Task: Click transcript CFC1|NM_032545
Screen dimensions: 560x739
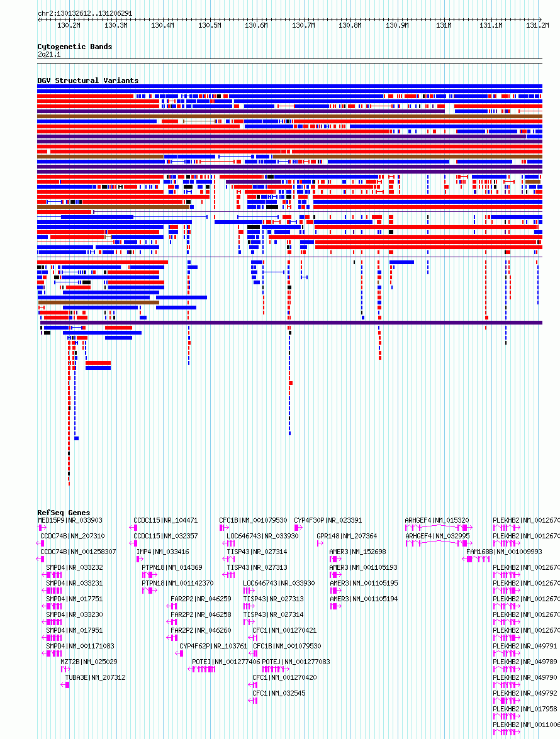Action: [x=279, y=693]
